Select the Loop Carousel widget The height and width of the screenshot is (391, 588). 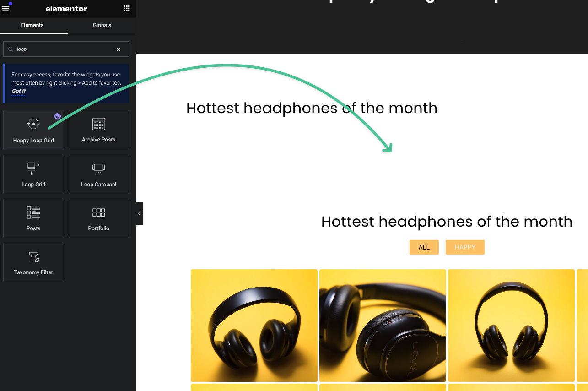point(98,174)
